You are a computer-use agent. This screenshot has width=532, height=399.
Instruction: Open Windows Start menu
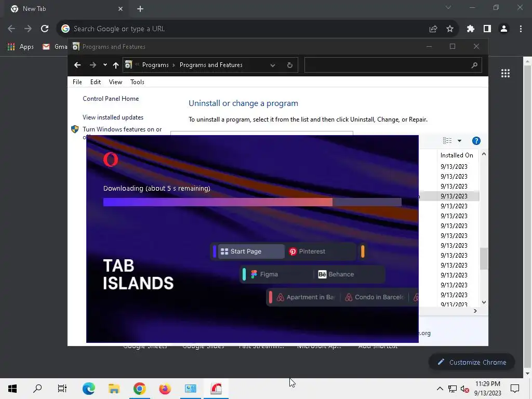point(12,389)
